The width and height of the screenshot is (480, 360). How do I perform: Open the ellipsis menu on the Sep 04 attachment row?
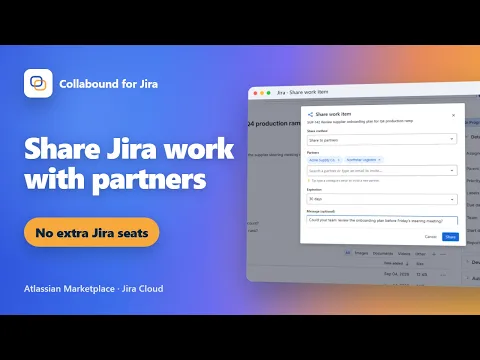[443, 275]
